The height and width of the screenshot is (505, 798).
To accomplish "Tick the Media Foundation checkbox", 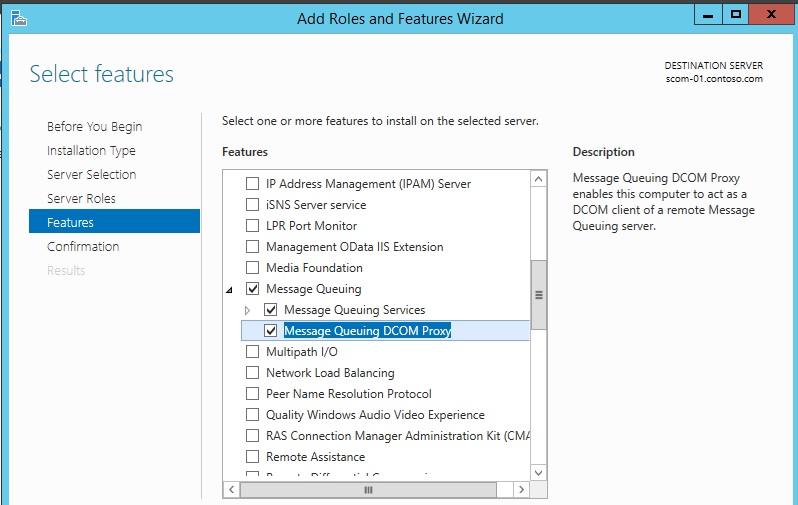I will [253, 268].
